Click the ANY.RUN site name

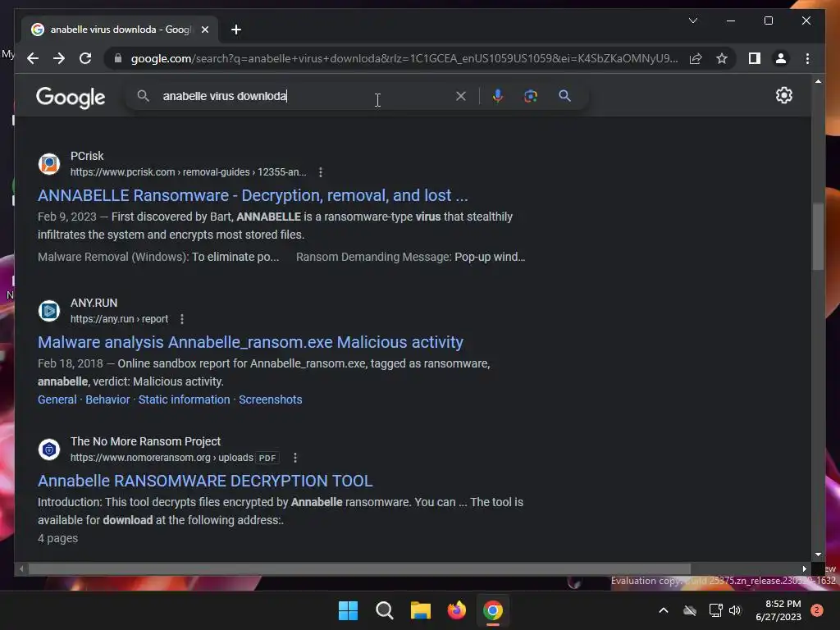click(x=94, y=303)
